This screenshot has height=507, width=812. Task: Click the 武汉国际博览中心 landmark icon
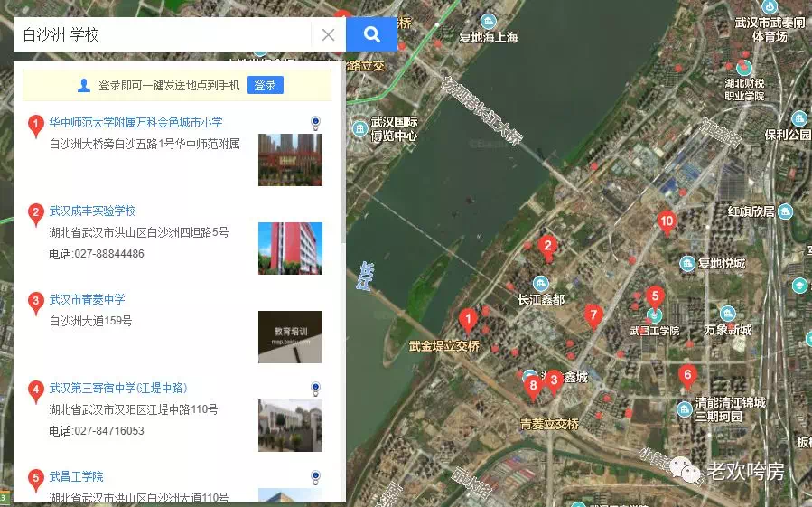(x=359, y=128)
